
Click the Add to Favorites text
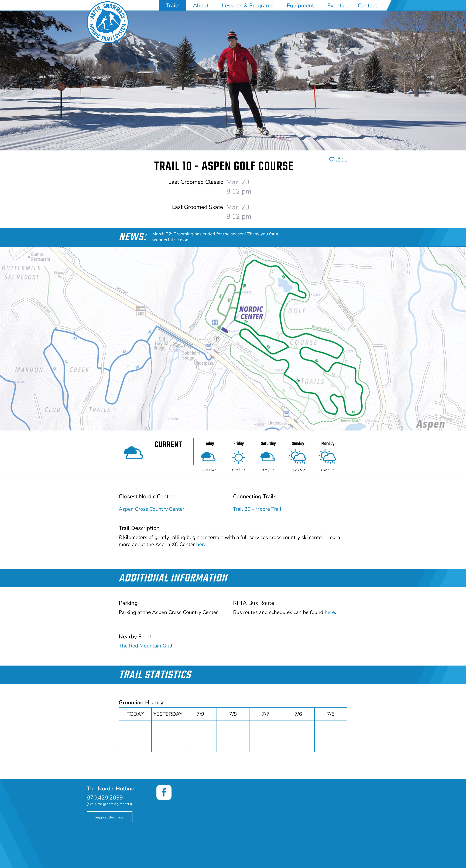[x=342, y=160]
